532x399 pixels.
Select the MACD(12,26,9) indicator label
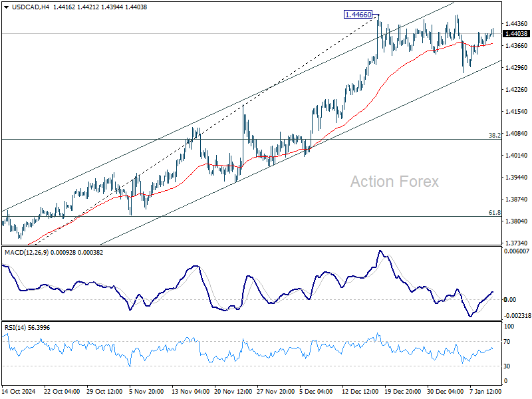27,253
